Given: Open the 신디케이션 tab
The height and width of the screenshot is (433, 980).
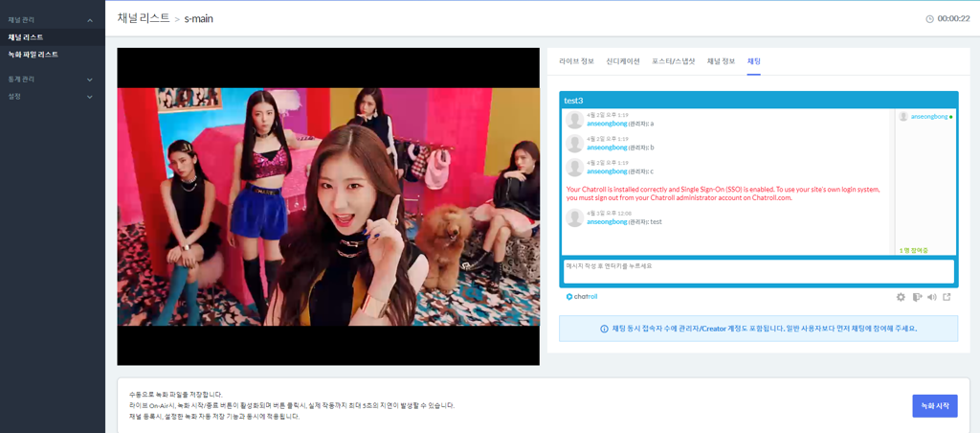Looking at the screenshot, I should [x=623, y=61].
